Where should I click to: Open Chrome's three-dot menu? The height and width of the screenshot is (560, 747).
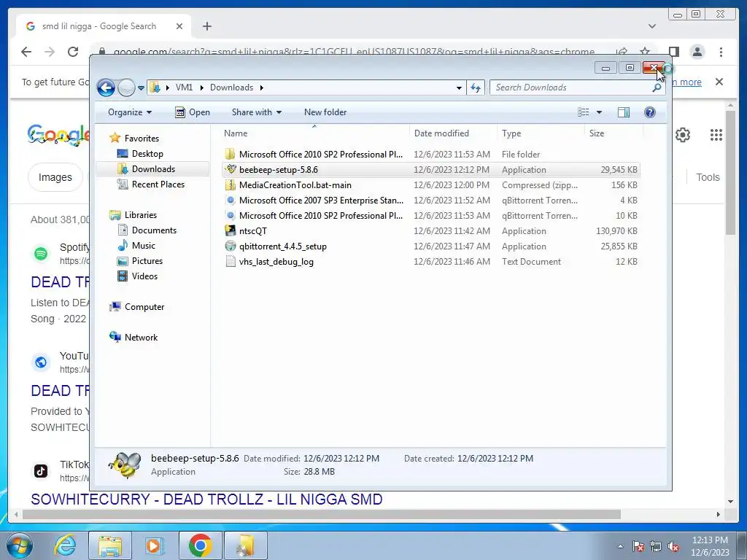pos(721,52)
